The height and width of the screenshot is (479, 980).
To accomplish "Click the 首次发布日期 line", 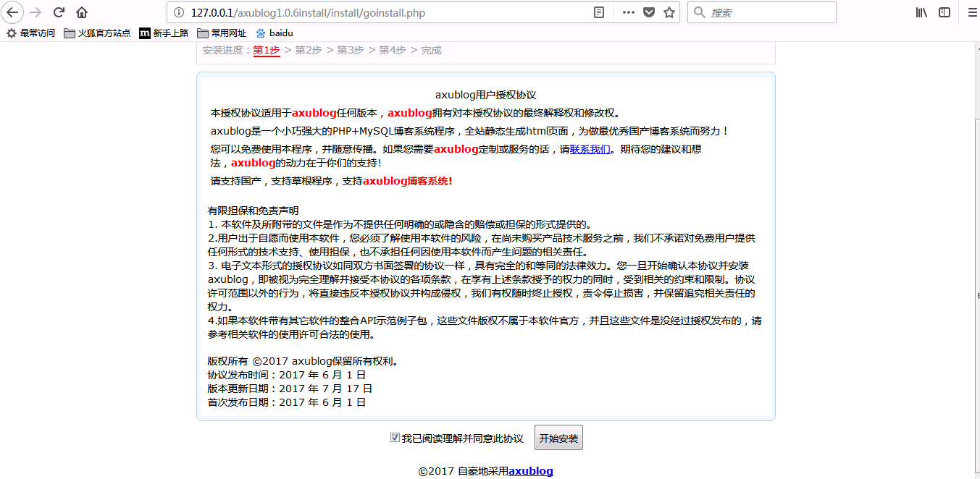I will [x=287, y=402].
